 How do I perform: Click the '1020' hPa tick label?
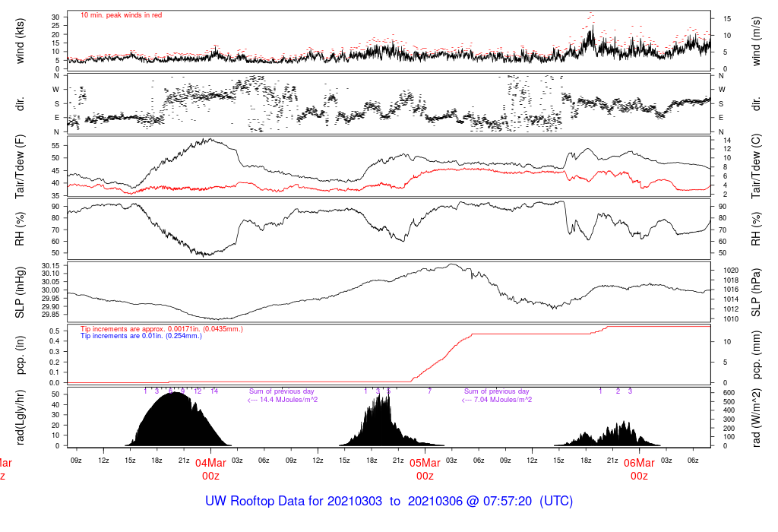(731, 271)
